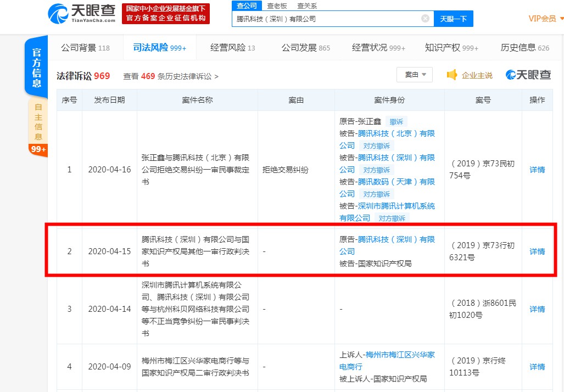Open the TianYanCha logo home link
Viewport: 564px width, 392px height.
tap(82, 14)
